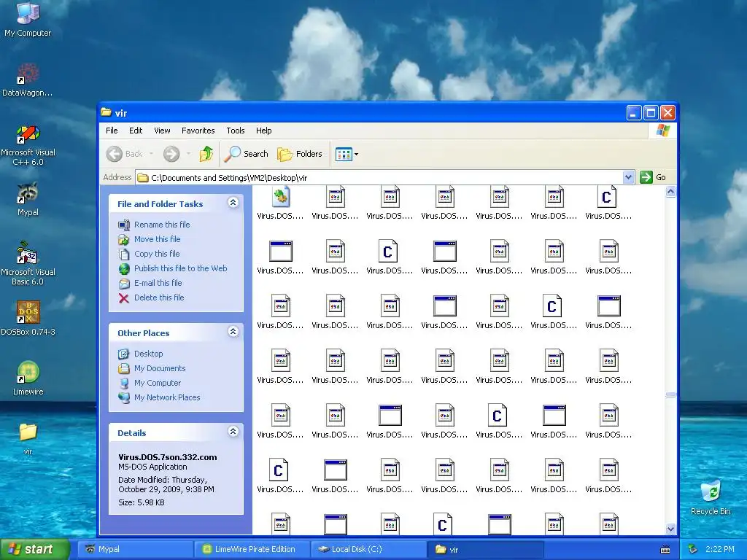Open the Favorites menu
This screenshot has width=747, height=560.
coord(198,131)
